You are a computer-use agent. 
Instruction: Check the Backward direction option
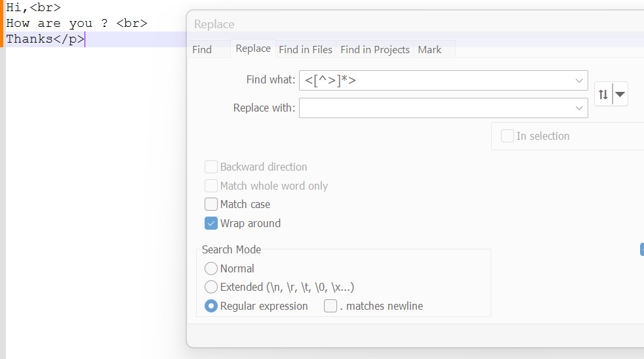[211, 167]
